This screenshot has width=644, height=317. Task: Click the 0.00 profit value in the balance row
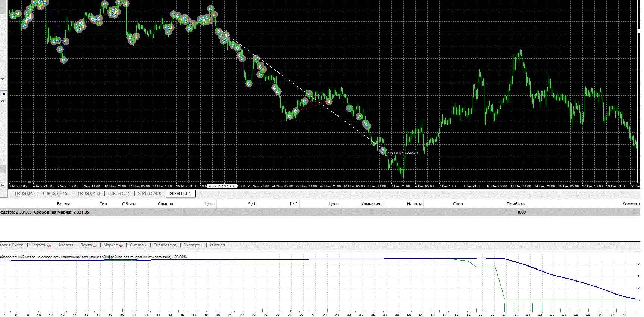522,212
